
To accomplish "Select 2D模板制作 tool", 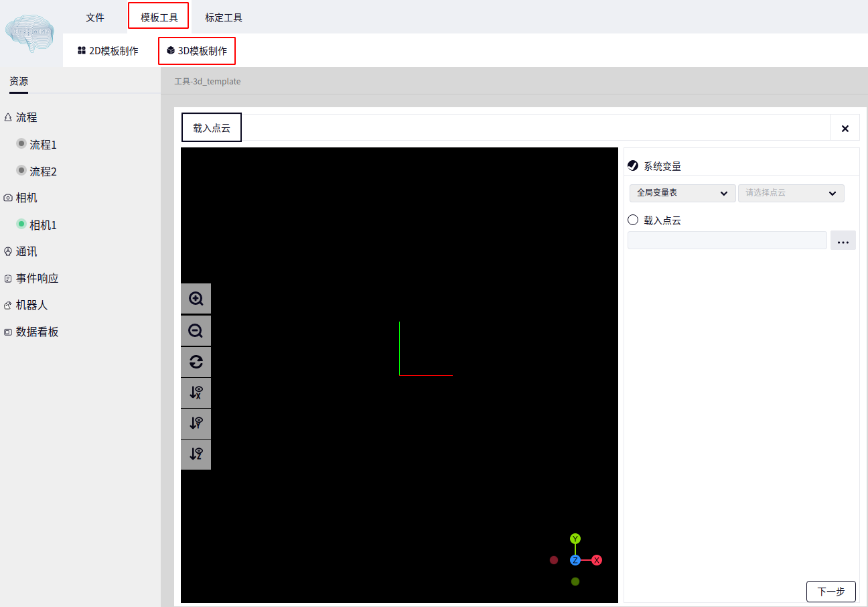I will (108, 51).
